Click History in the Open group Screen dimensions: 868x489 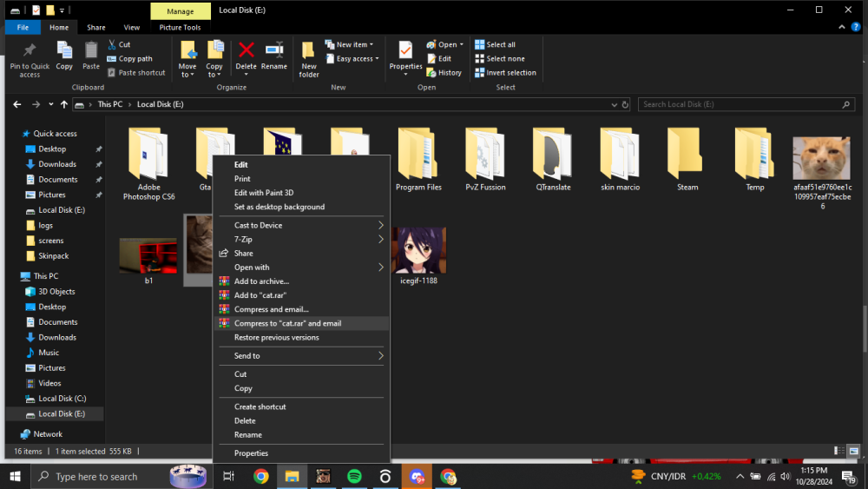[444, 73]
